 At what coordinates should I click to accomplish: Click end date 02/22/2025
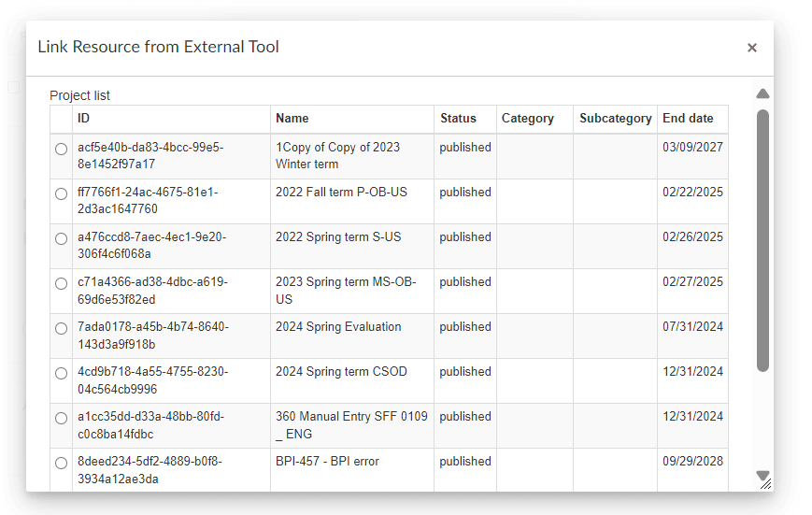pyautogui.click(x=692, y=193)
